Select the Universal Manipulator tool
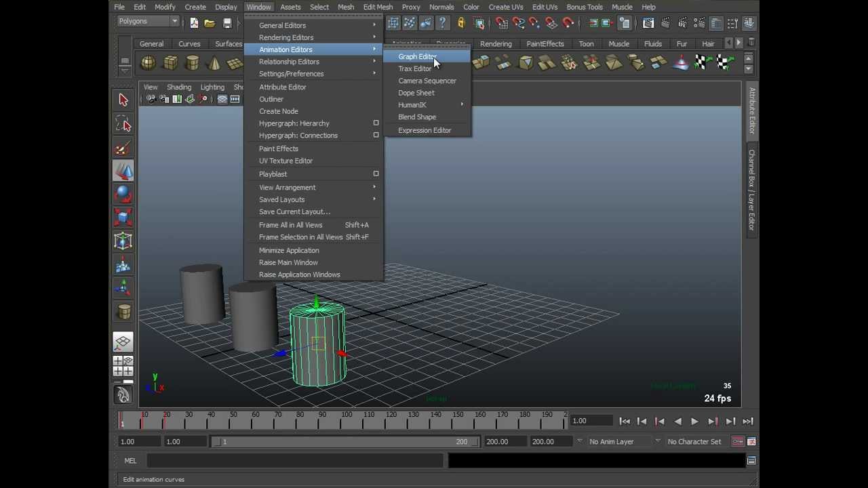 (123, 241)
